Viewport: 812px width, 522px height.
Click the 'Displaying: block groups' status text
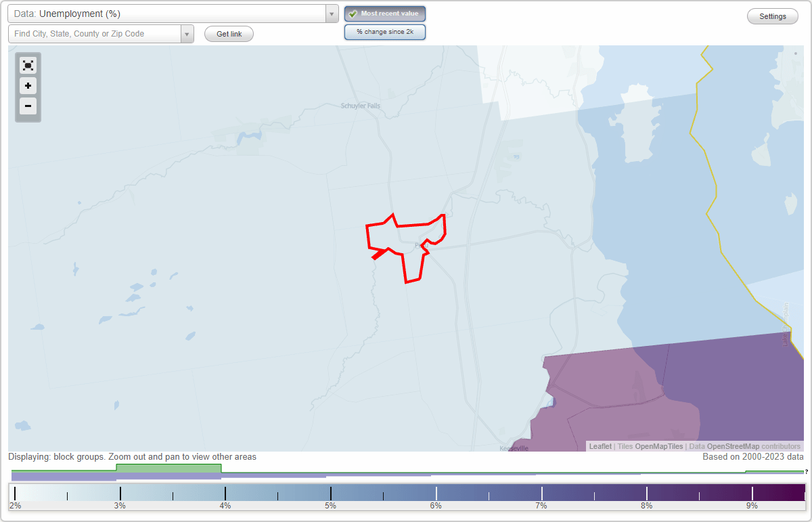coord(133,457)
